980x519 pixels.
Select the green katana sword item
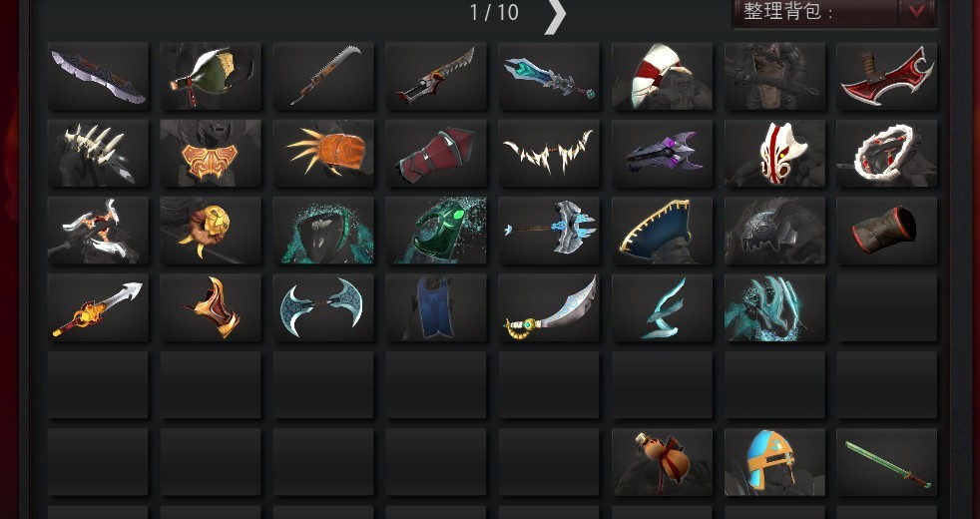click(x=887, y=462)
